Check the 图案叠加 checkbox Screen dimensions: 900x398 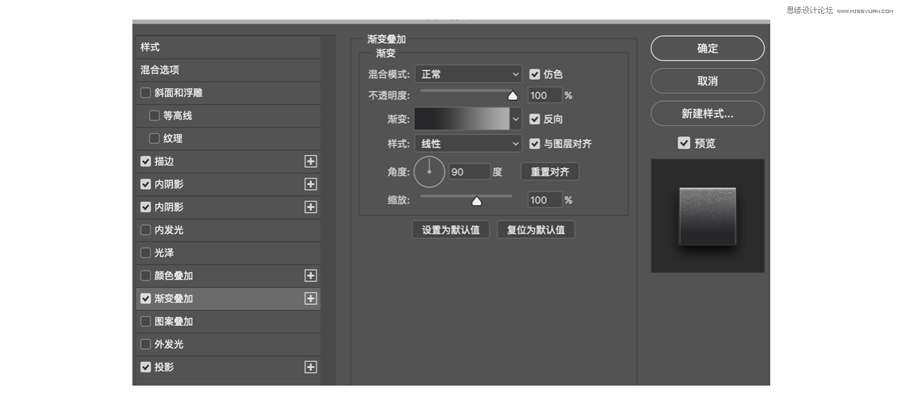(146, 322)
